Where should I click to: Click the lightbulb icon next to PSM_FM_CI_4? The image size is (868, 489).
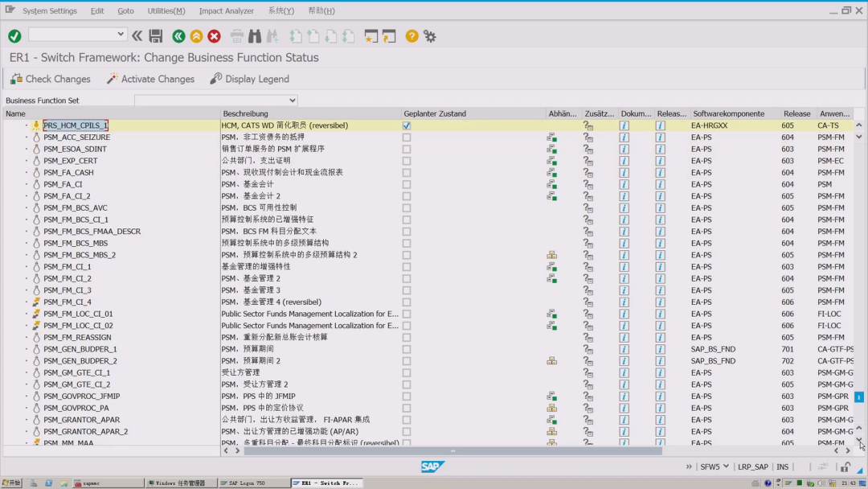pos(36,302)
